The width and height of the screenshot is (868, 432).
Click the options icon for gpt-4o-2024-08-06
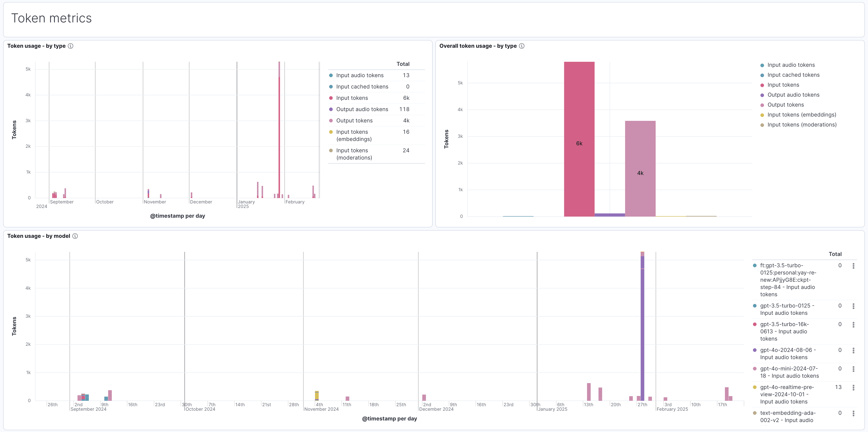tap(854, 350)
